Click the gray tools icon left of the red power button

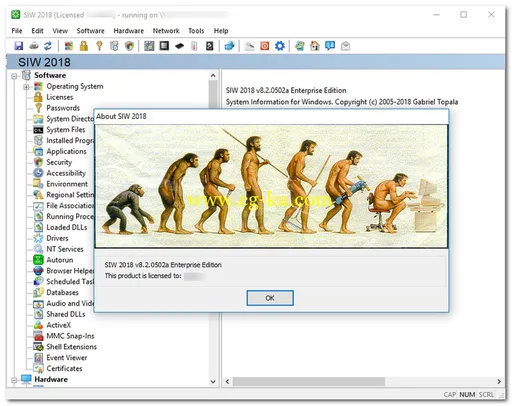(x=249, y=46)
